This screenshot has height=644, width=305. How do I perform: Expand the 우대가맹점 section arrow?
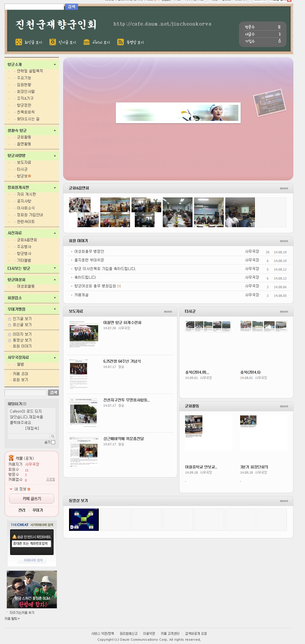(x=55, y=309)
